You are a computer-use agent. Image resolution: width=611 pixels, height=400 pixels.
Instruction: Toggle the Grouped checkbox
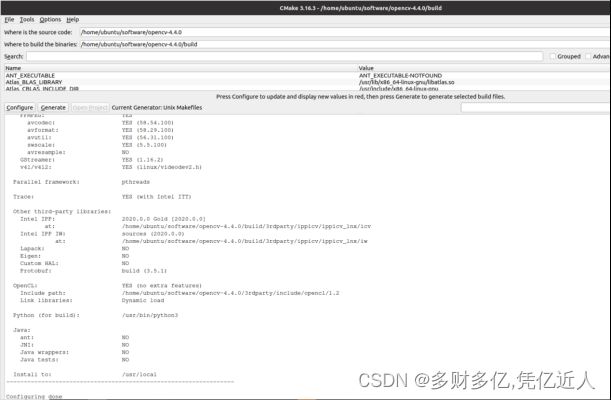(553, 56)
